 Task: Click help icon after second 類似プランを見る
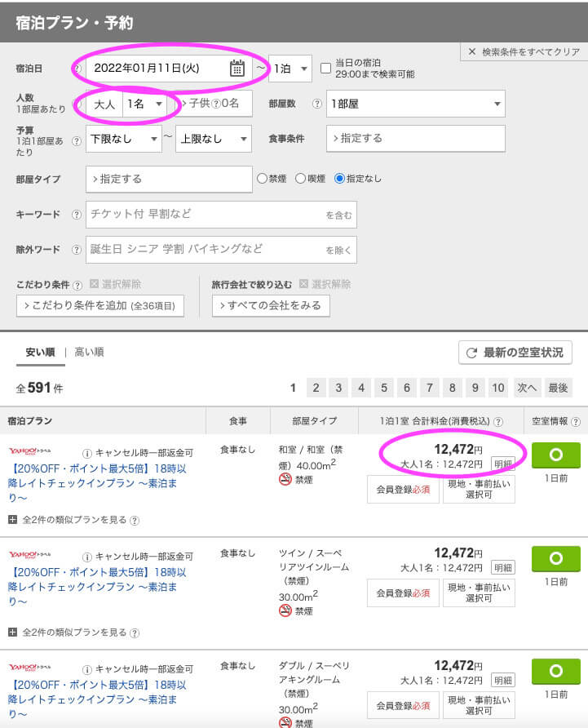[134, 633]
